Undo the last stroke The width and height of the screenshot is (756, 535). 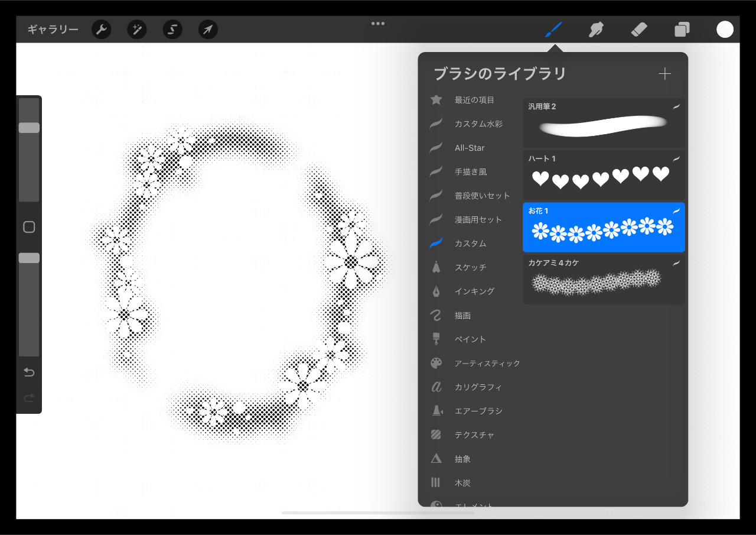pos(29,372)
